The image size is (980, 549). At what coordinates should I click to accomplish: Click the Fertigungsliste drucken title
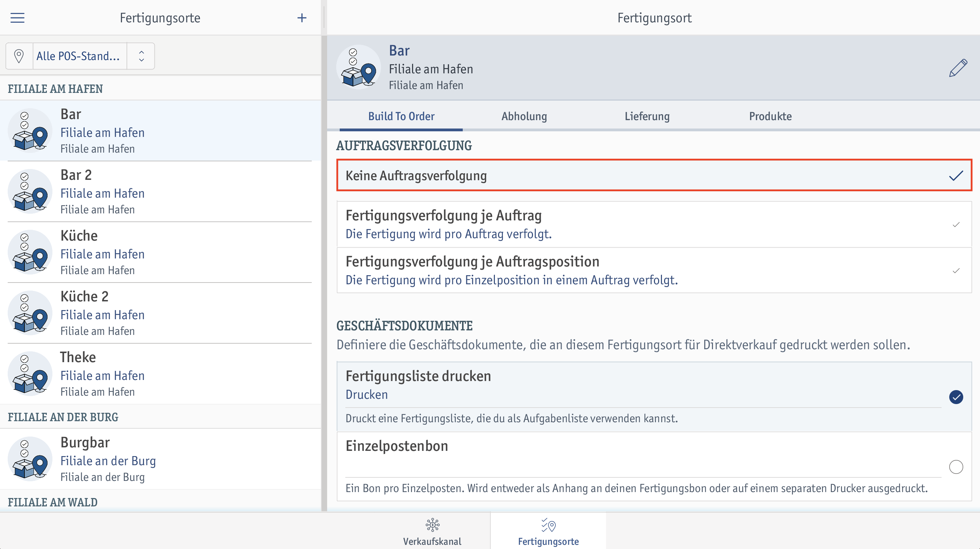[x=418, y=376]
